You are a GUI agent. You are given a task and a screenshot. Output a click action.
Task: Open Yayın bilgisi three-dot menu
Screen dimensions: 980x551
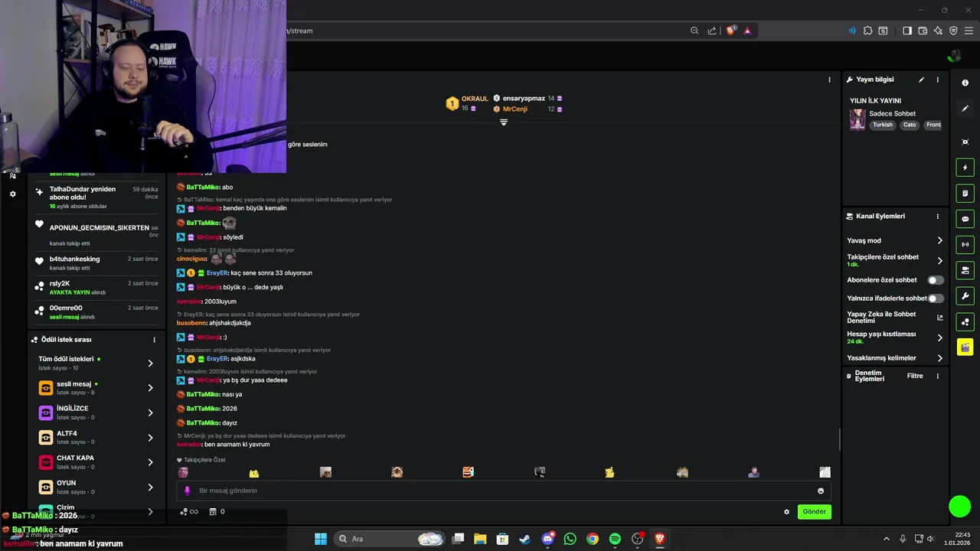938,80
